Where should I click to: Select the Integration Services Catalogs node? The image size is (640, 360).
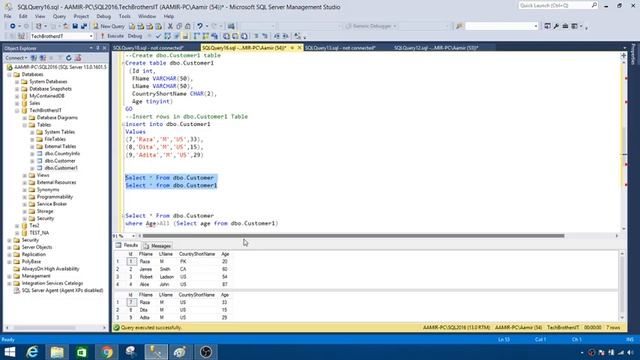click(52, 283)
